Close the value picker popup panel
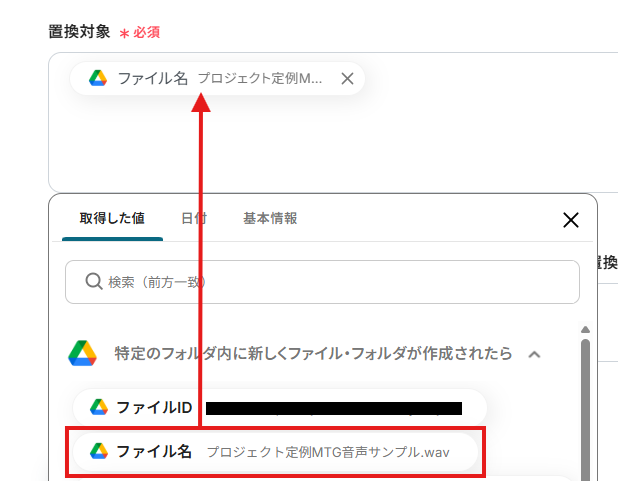The height and width of the screenshot is (481, 618). point(571,220)
